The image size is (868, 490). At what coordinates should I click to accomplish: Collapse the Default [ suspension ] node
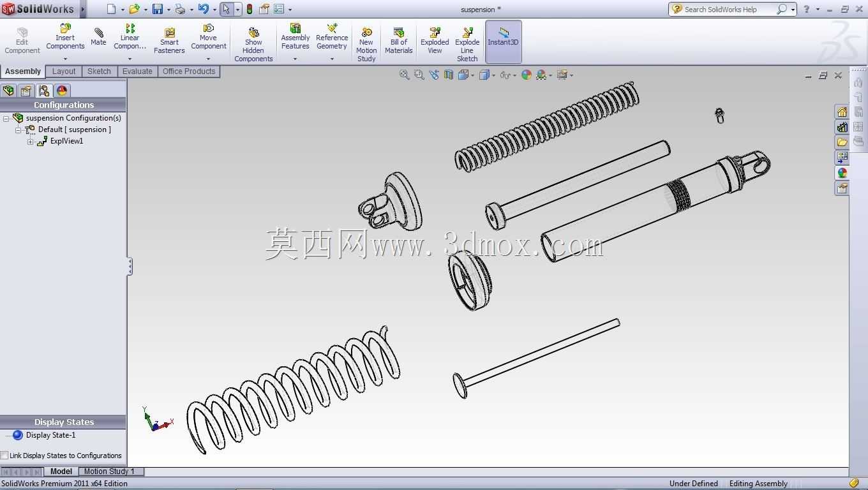(x=19, y=130)
